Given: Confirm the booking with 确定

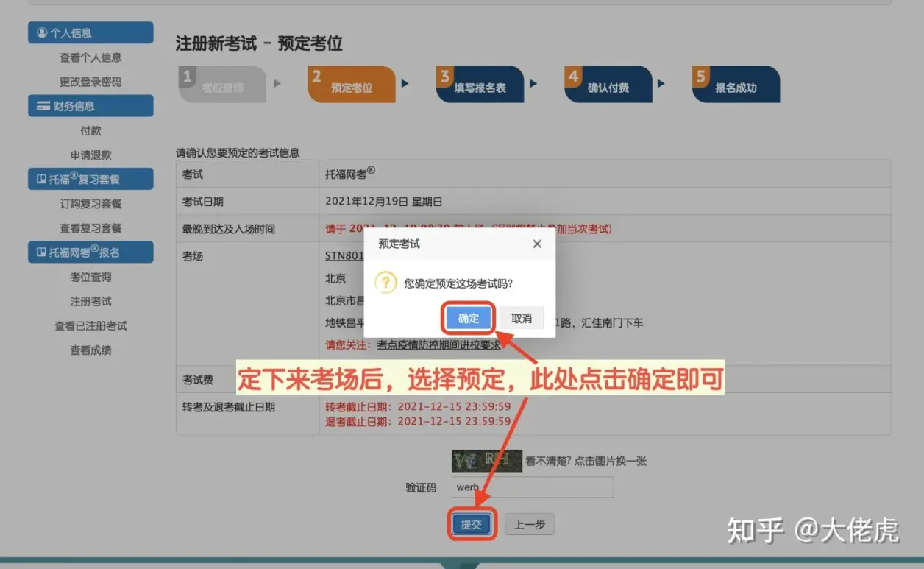Looking at the screenshot, I should tap(469, 318).
